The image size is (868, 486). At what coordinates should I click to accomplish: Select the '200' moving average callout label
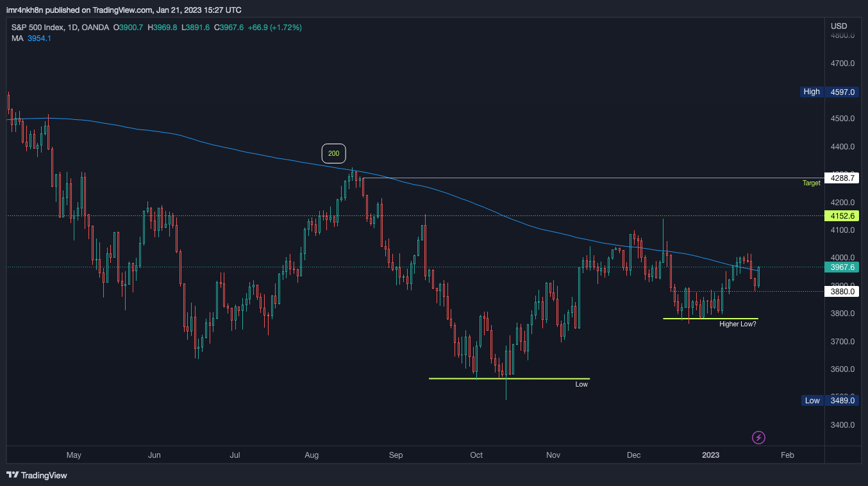tap(333, 153)
